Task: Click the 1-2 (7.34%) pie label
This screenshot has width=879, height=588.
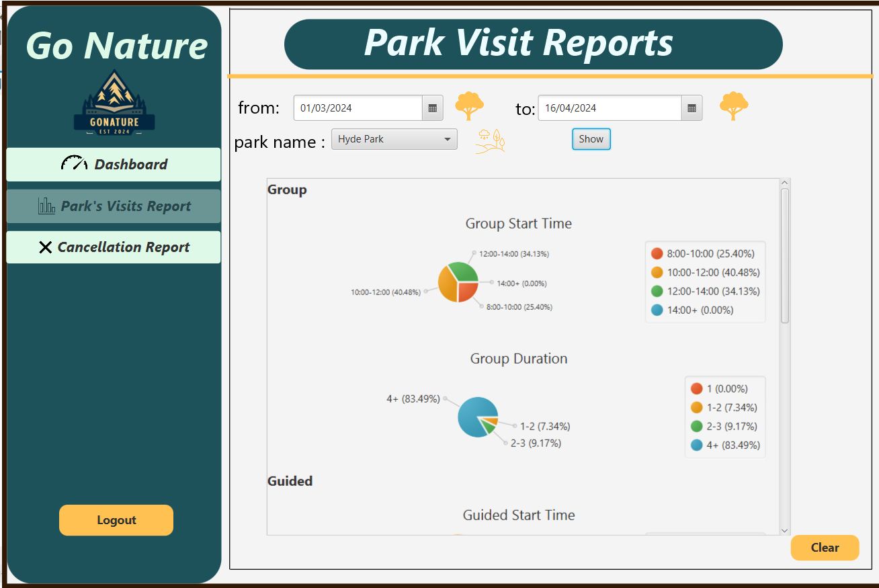Action: coord(545,426)
